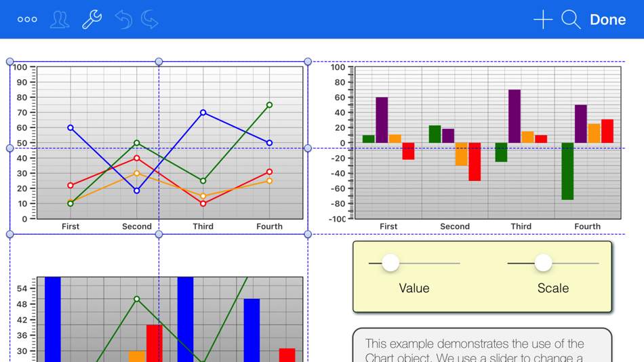Click the blue line point at First, value 60
This screenshot has height=362, width=644.
click(x=71, y=128)
